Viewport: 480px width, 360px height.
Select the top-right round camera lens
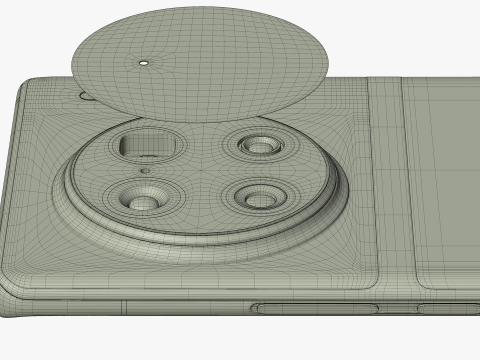261,145
